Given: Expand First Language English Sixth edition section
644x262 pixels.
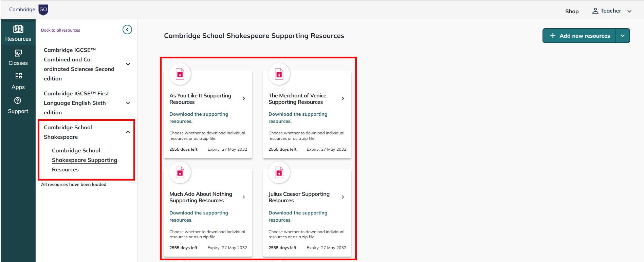Looking at the screenshot, I should (x=128, y=103).
